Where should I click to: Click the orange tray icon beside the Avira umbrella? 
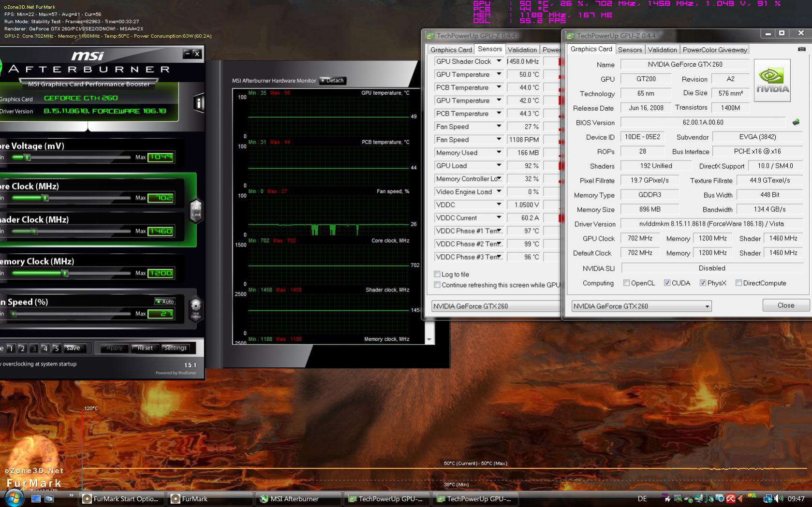coord(740,498)
